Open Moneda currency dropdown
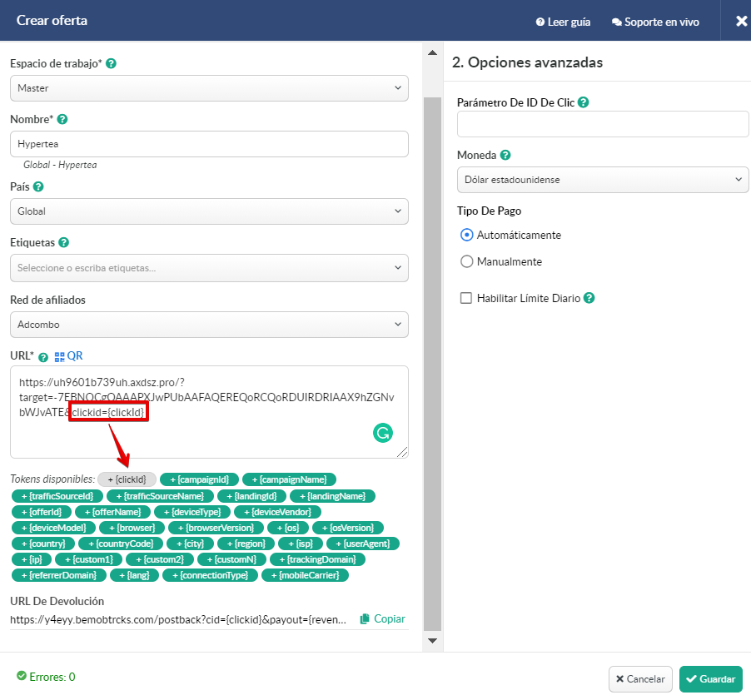Viewport: 751px width, 700px height. tap(603, 180)
